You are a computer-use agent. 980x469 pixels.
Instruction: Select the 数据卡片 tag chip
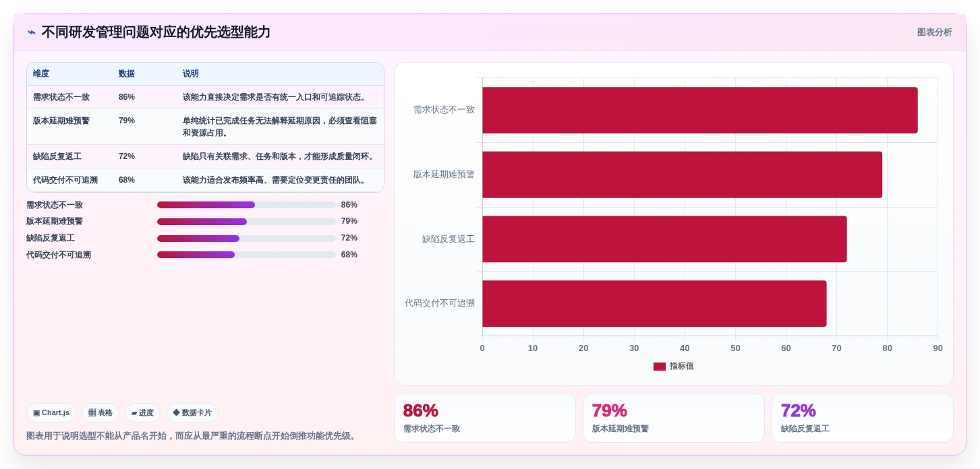(192, 412)
